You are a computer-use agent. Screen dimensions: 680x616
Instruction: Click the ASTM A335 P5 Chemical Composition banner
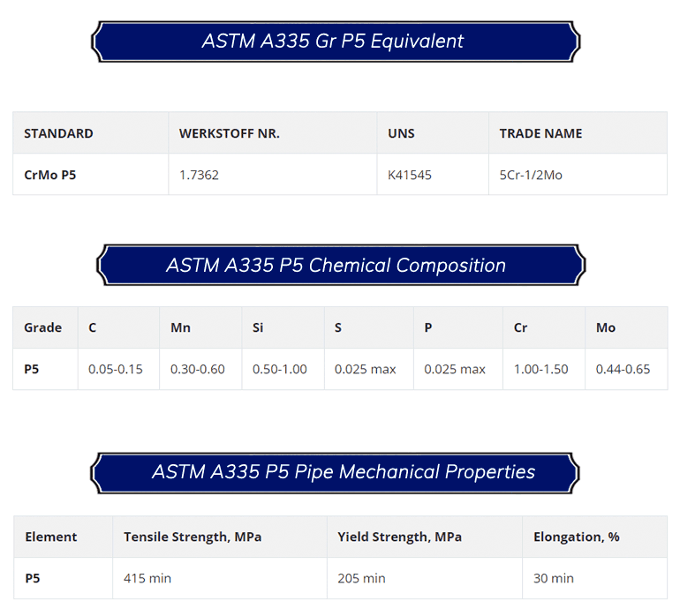(x=339, y=266)
